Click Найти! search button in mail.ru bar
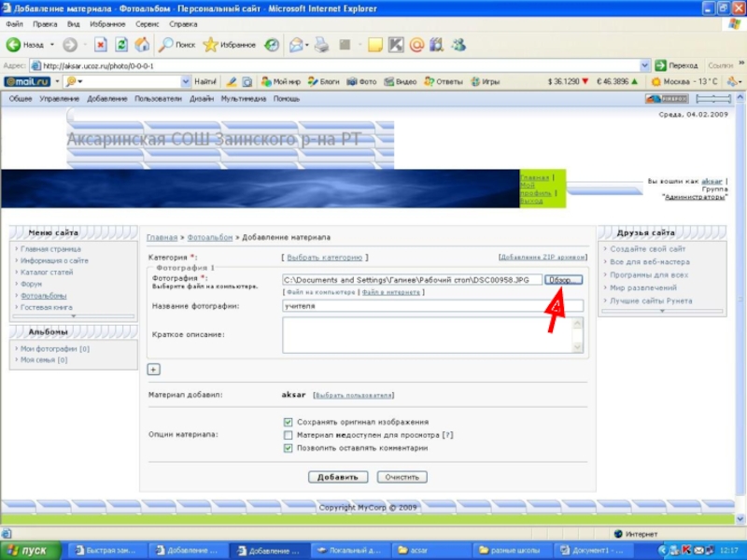This screenshot has width=747, height=560. 205,82
